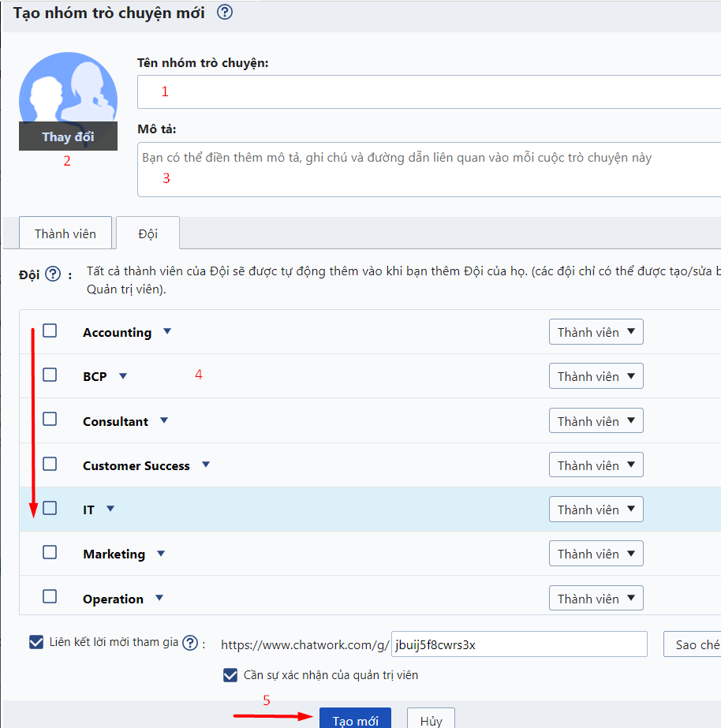The image size is (721, 728).
Task: Focus the Tên nhóm trò chuyện field
Action: (x=429, y=92)
